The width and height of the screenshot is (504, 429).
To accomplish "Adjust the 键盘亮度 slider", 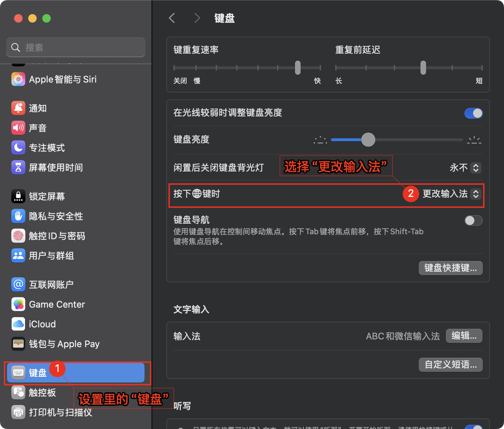I will tap(368, 140).
